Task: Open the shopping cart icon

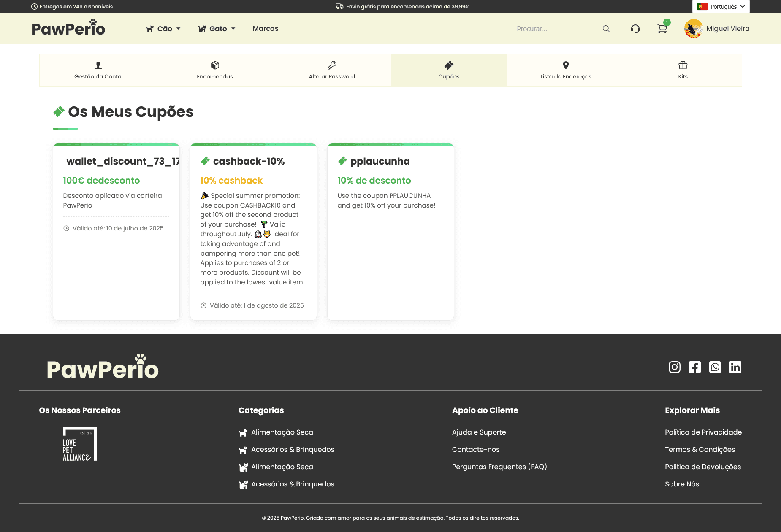Action: coord(662,29)
